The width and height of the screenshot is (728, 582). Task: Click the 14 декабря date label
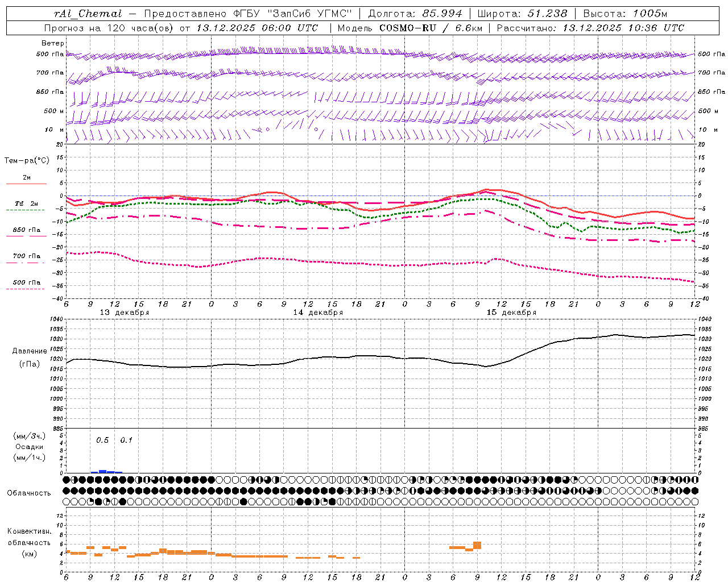pos(318,313)
